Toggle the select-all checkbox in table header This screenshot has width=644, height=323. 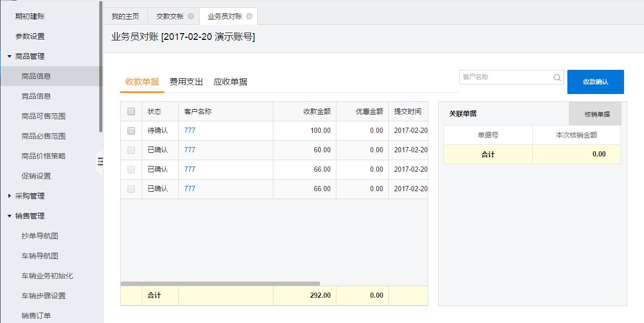131,111
